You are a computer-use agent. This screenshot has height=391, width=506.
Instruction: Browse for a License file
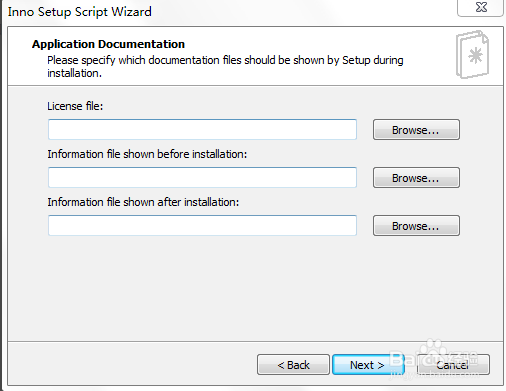[x=416, y=130]
